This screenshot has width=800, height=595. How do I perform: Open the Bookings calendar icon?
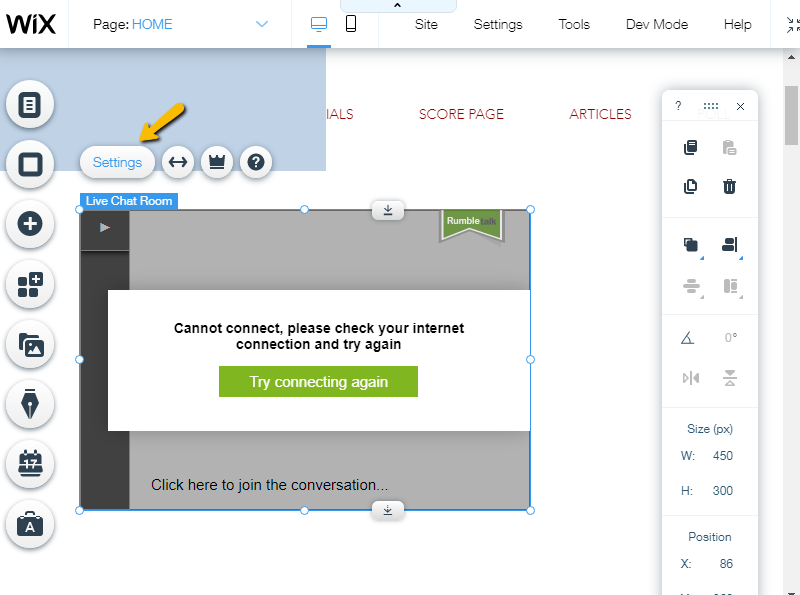pyautogui.click(x=30, y=464)
